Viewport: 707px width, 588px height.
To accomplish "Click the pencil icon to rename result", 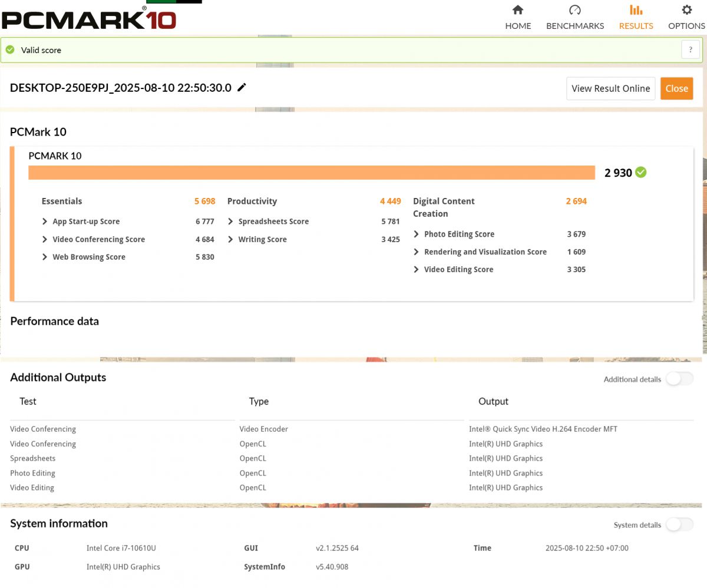I will (x=242, y=88).
